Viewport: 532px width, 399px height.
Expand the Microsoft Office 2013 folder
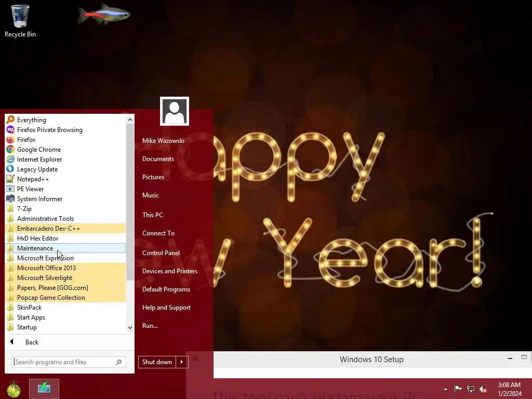(x=65, y=268)
